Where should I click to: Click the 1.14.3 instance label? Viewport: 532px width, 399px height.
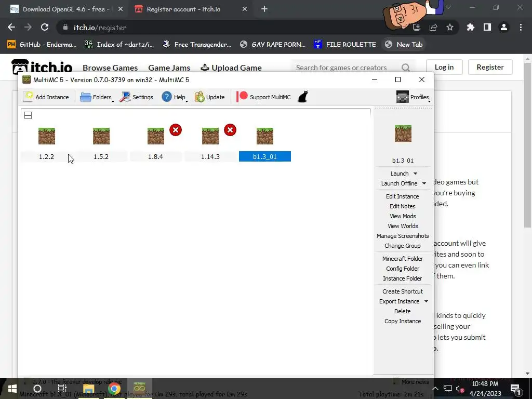[x=210, y=156]
